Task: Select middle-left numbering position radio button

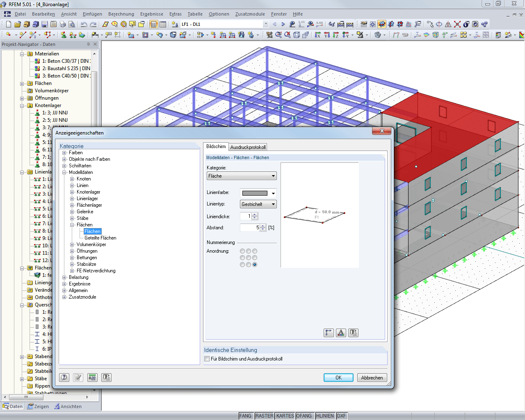Action: pyautogui.click(x=242, y=258)
